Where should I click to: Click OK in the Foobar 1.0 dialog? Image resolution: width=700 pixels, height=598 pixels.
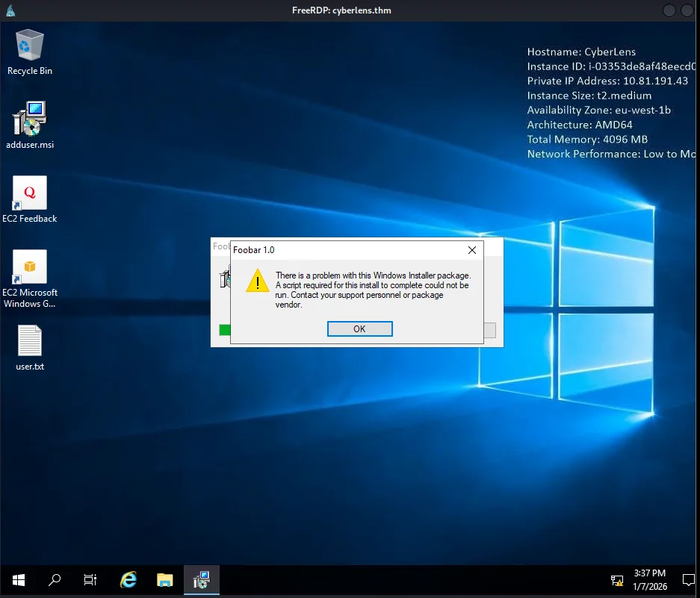click(359, 328)
